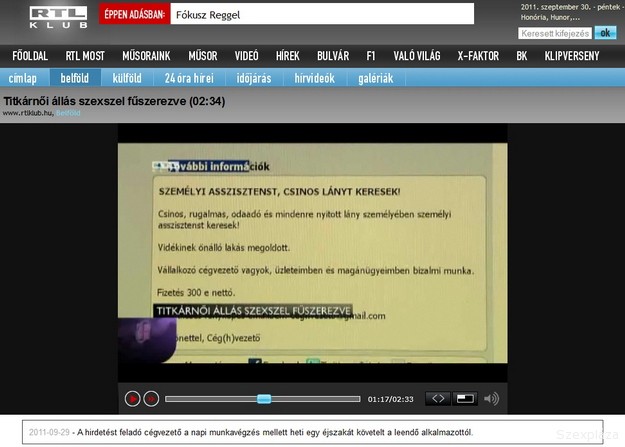Open the VIDEÓ menu item
The image size is (625, 447).
pos(246,56)
